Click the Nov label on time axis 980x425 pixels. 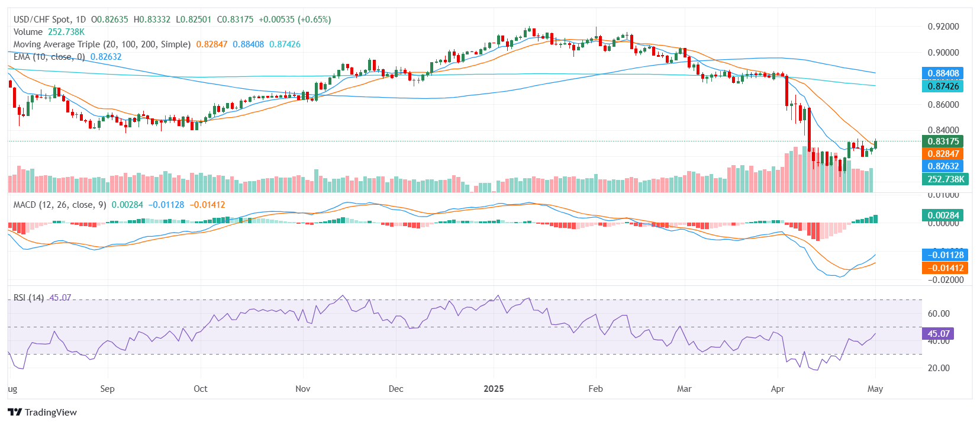[x=302, y=389]
